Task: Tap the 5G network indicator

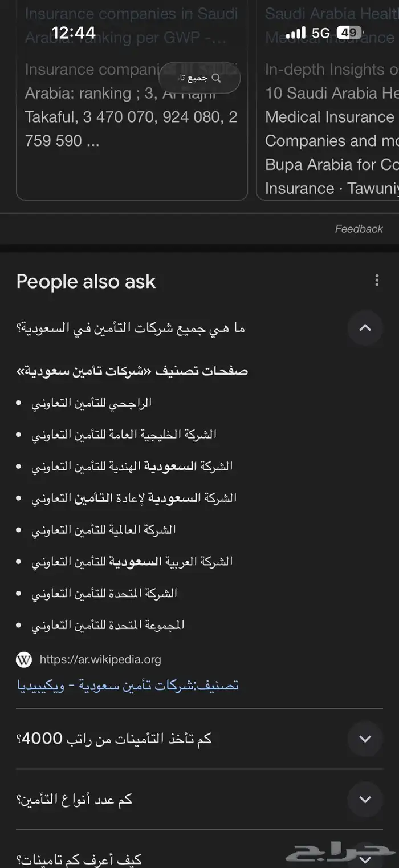Action: click(x=321, y=33)
